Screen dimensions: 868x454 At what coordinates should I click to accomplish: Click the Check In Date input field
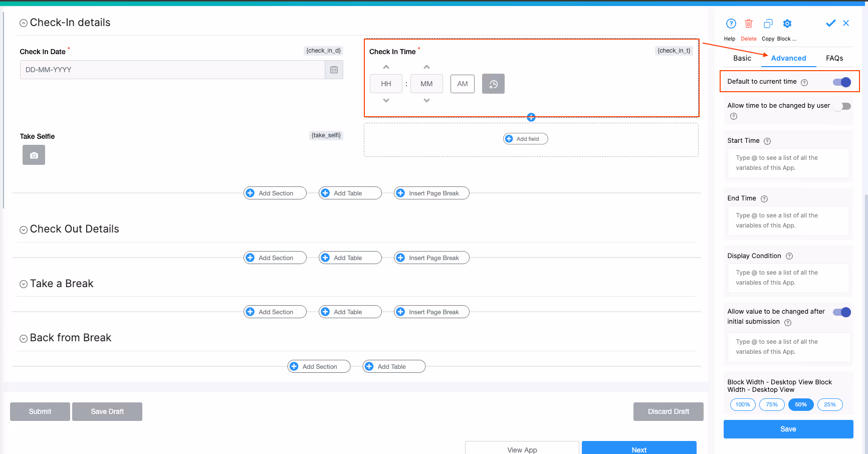(173, 70)
